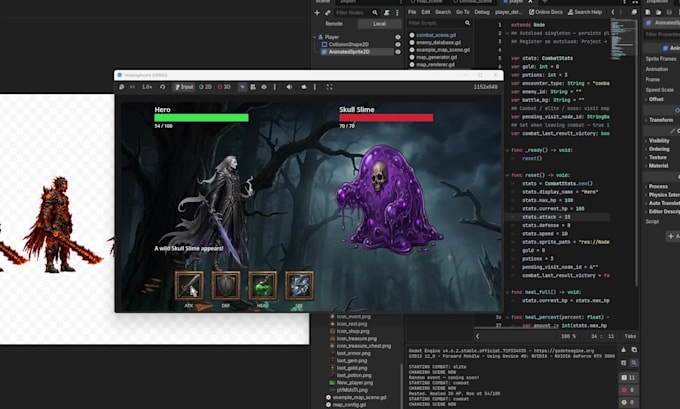Click the game window suspend icon
680x409 pixels.
pyautogui.click(x=121, y=87)
